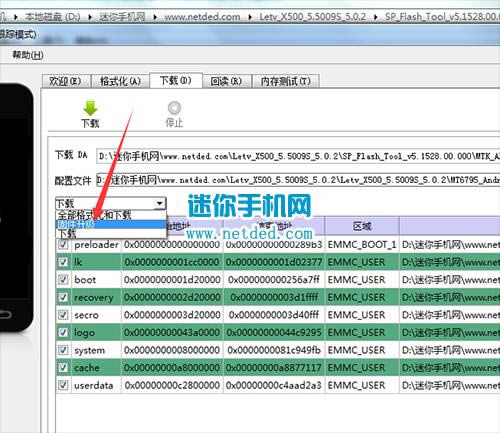
Task: Expand breadcrumb arrow after Letv_X500 folder
Action: tap(376, 17)
